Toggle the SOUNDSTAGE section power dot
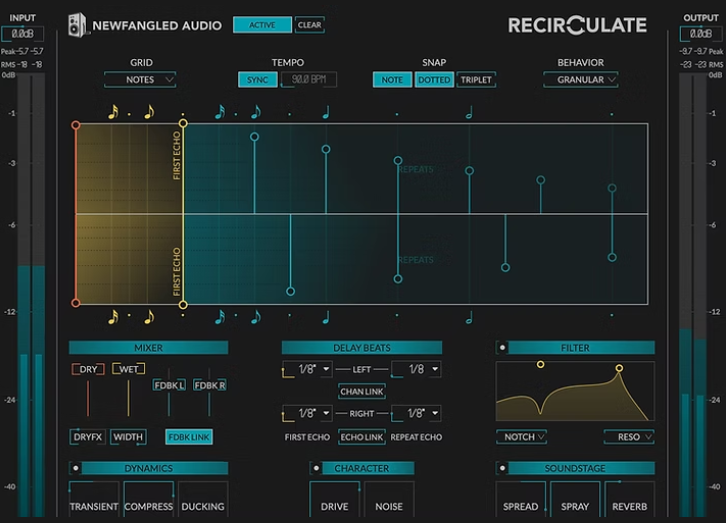The height and width of the screenshot is (523, 726). tap(502, 468)
